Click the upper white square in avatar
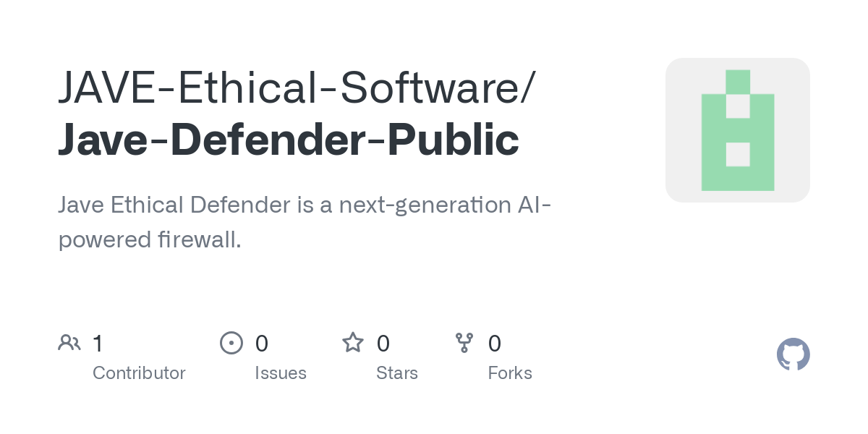This screenshot has width=868, height=434. coord(738,106)
